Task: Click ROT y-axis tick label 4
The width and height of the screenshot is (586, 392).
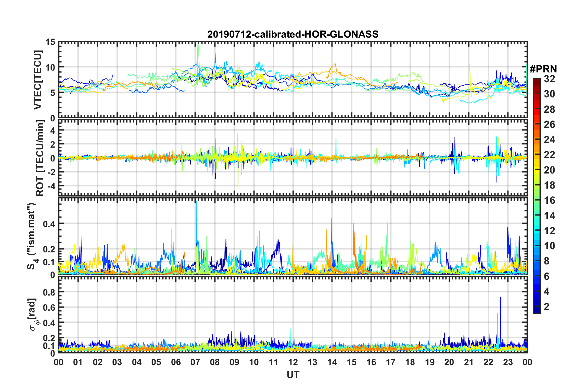Action: (x=53, y=131)
